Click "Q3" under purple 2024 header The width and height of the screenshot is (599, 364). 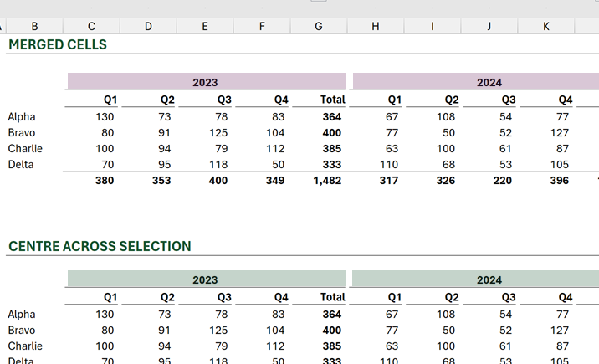click(509, 100)
